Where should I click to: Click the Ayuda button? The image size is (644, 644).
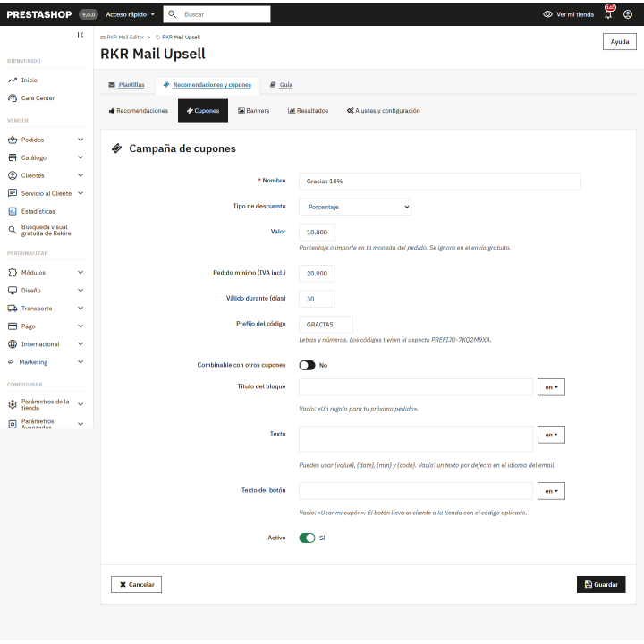(x=619, y=41)
